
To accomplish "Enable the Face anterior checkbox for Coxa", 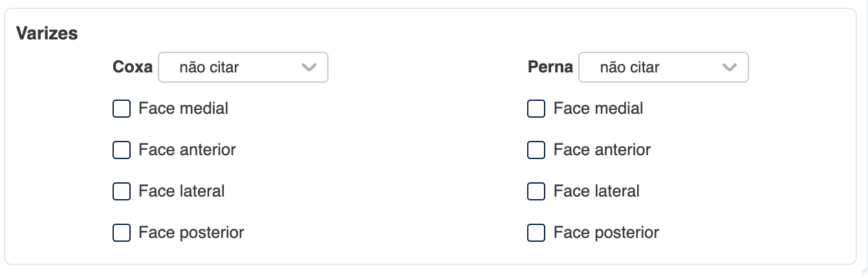I will pos(122,150).
